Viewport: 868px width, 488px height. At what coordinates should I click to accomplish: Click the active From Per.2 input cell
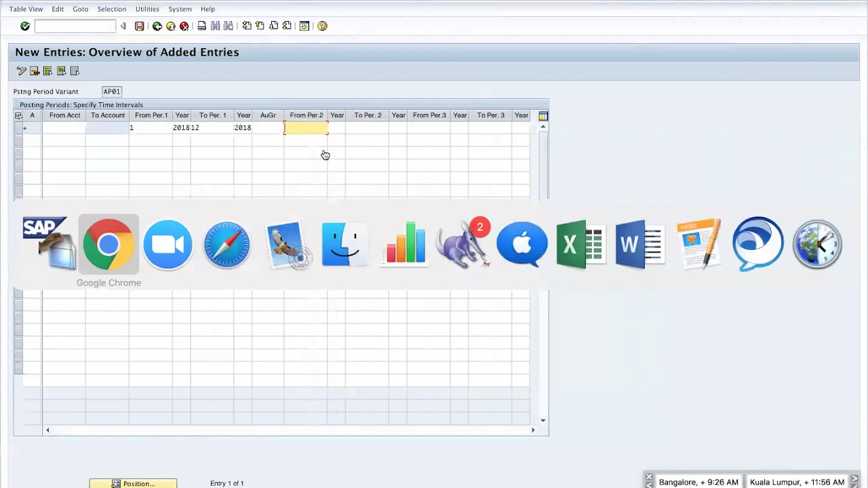[x=306, y=128]
